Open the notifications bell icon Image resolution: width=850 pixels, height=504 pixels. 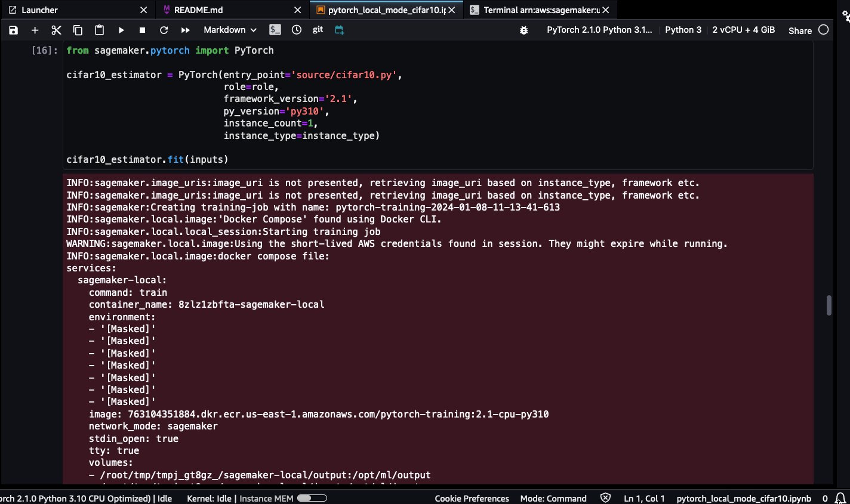coord(840,498)
